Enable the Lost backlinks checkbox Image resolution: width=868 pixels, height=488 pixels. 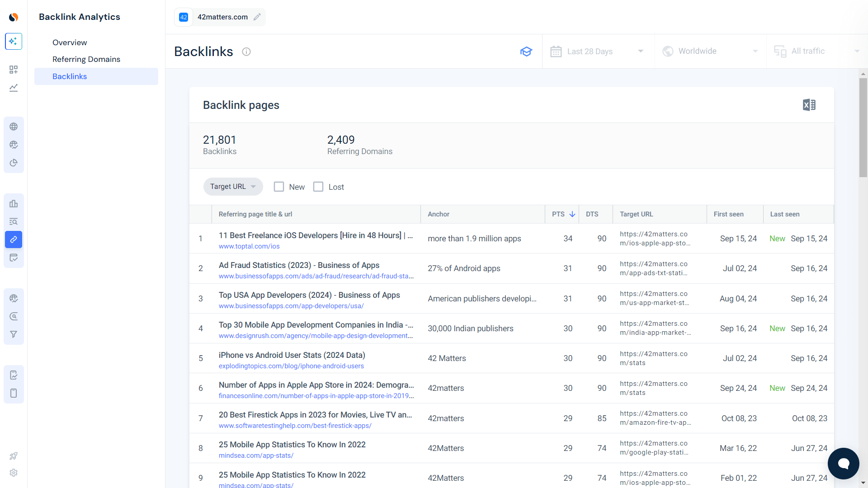(x=319, y=187)
